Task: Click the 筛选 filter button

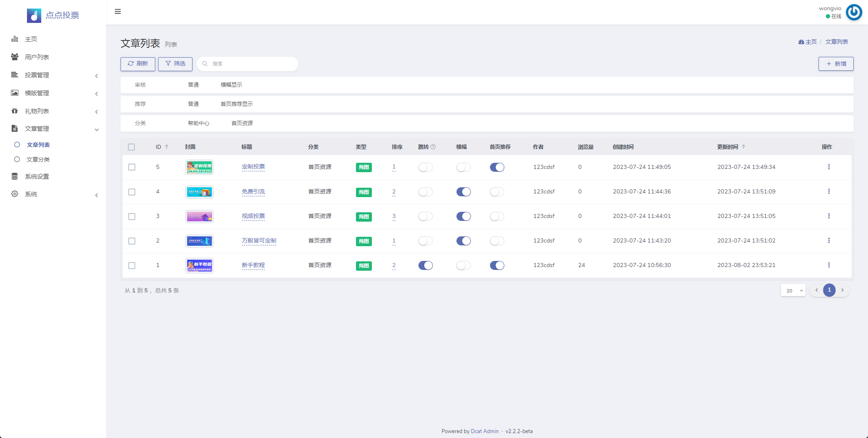Action: tap(175, 64)
